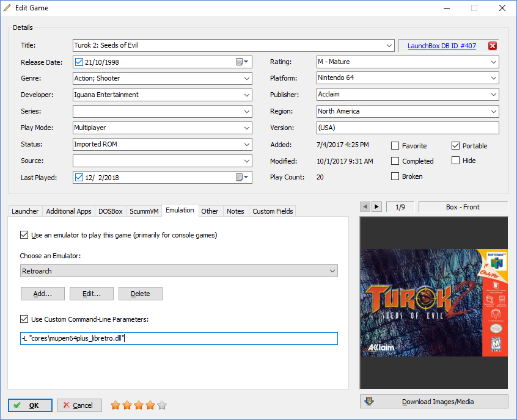Click the Version text field
517x420 pixels.
[408, 128]
